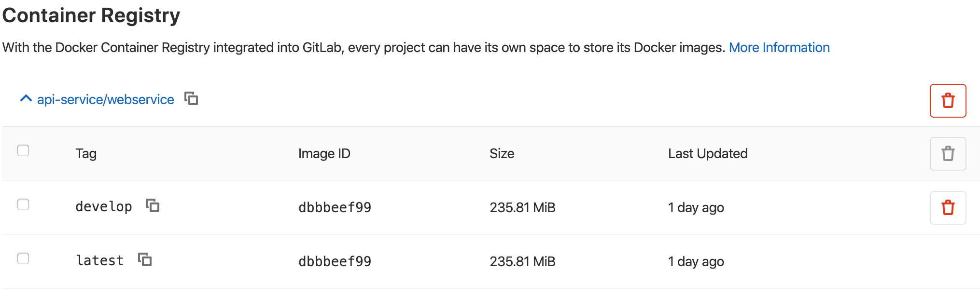980x297 pixels.
Task: Copy the develop tag path
Action: click(x=153, y=206)
